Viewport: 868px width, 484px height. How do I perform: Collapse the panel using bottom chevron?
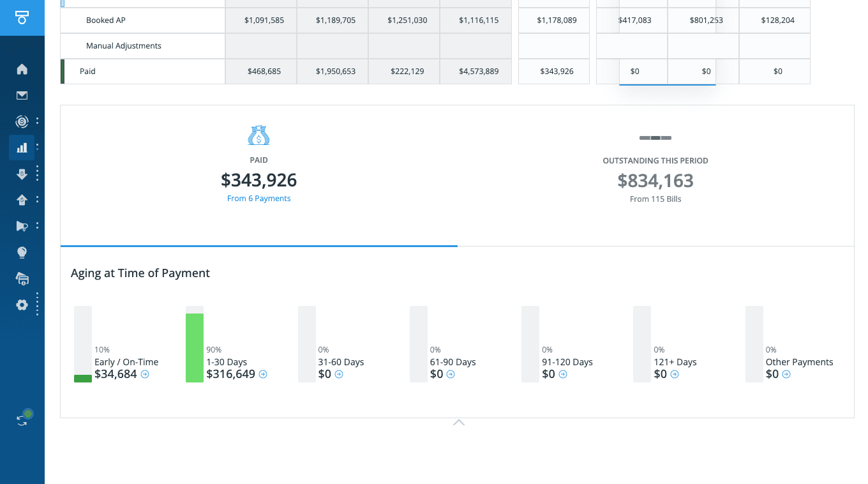458,423
